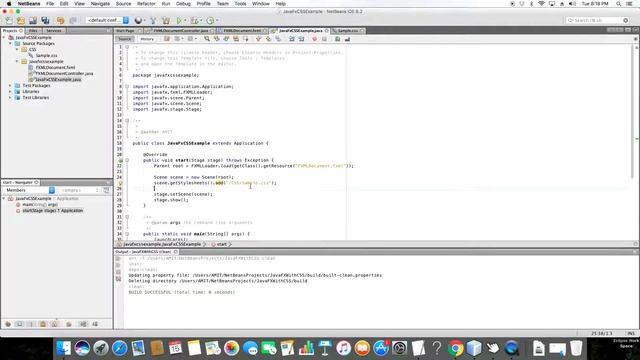Click the Save All toolbar icon
This screenshot has height=360, width=640.
click(45, 20)
